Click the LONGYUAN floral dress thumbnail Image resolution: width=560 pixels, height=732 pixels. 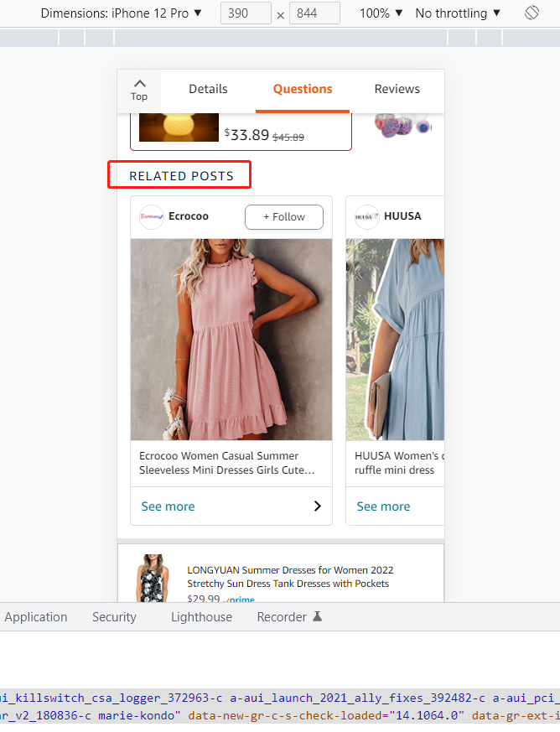pyautogui.click(x=152, y=578)
